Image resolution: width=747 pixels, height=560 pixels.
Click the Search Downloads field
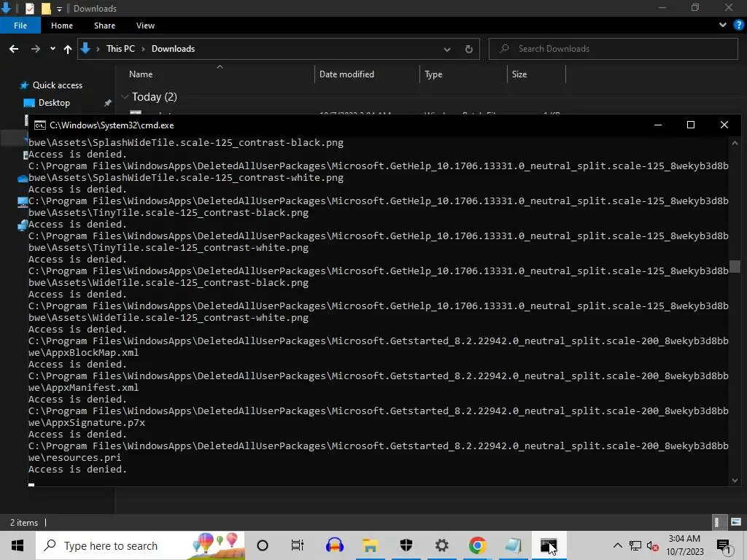click(613, 49)
